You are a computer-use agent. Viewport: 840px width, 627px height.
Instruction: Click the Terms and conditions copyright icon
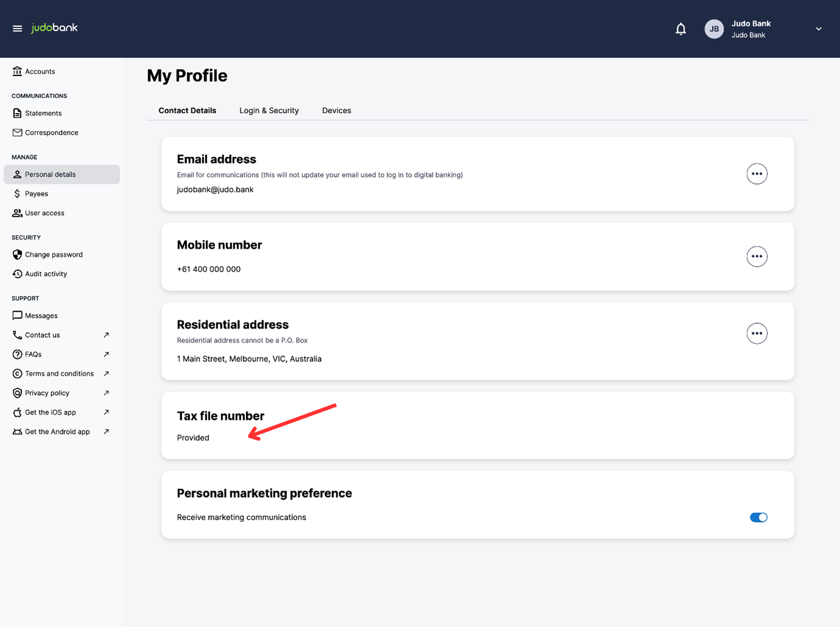tap(17, 374)
